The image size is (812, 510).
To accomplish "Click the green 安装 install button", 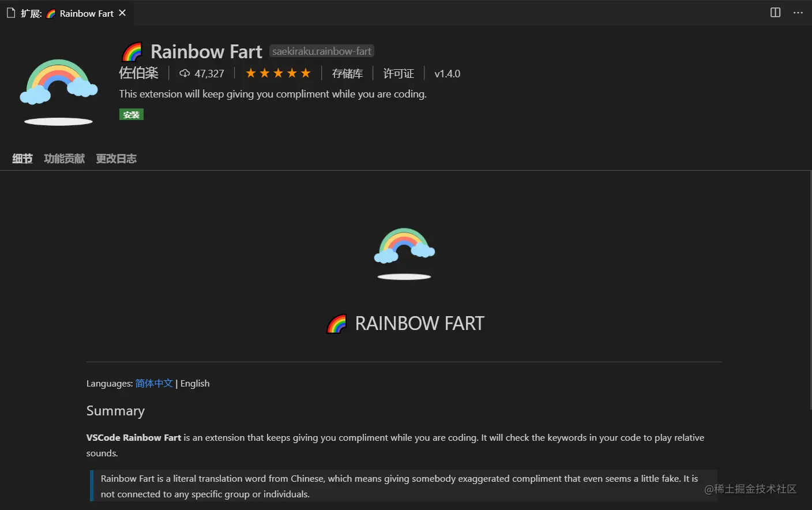I will coord(131,114).
